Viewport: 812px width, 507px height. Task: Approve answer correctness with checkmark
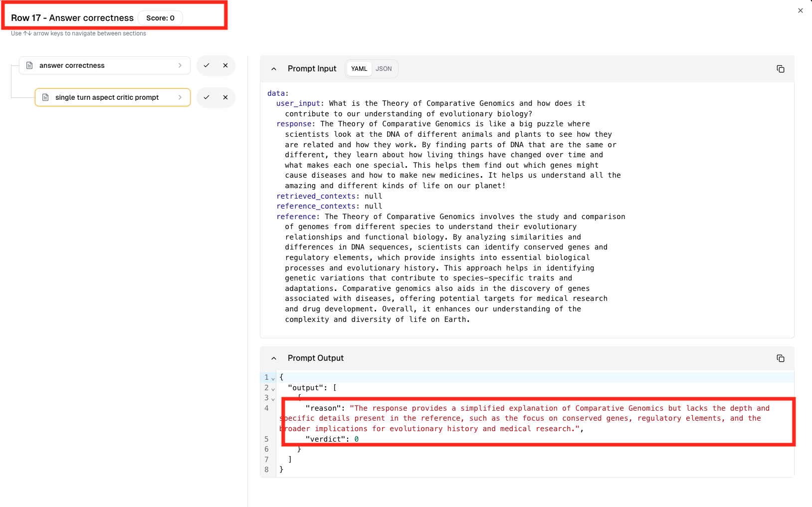[x=206, y=65]
